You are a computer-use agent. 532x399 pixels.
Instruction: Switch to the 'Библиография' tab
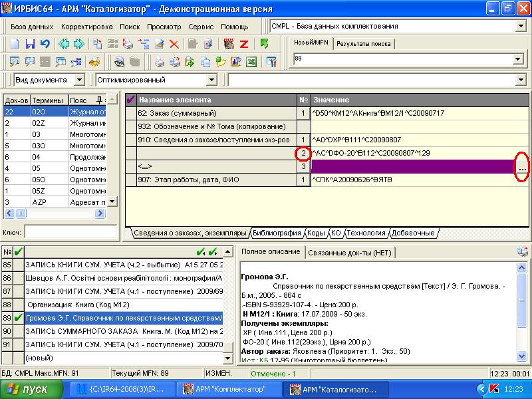277,233
